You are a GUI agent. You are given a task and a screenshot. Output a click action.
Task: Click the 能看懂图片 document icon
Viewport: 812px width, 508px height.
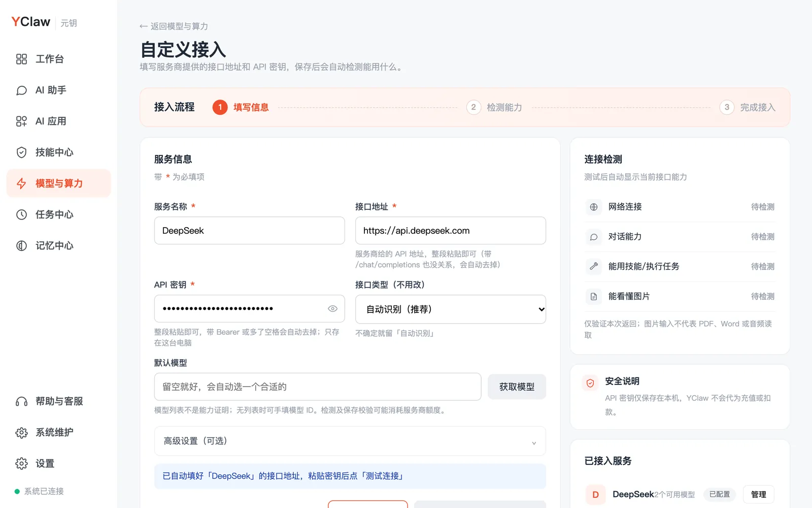tap(594, 296)
